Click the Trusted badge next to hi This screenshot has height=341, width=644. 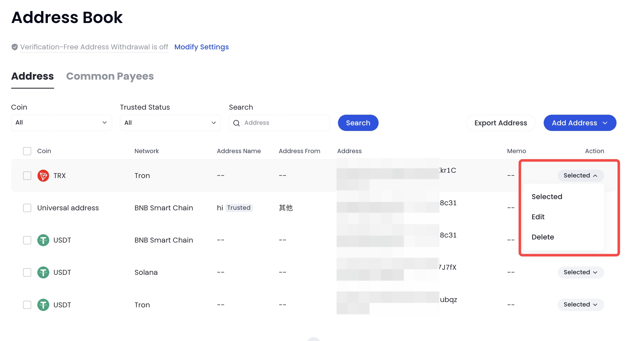[239, 208]
